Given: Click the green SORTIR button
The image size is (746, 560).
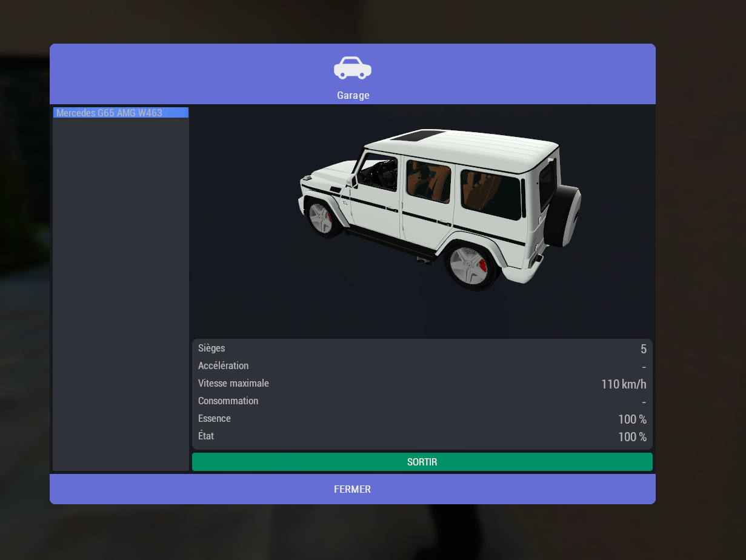Looking at the screenshot, I should click(422, 462).
